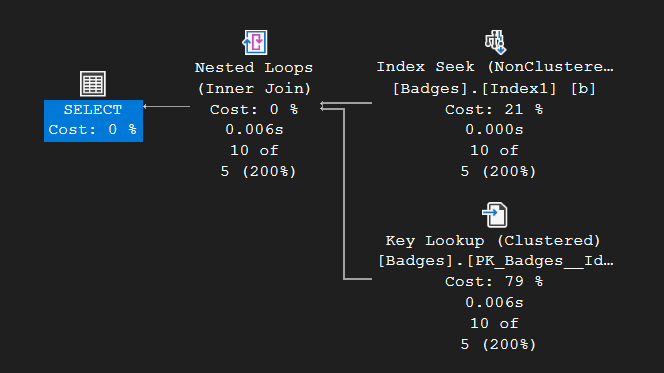Select the Nested Loops operator icon
The image size is (664, 373).
point(255,42)
